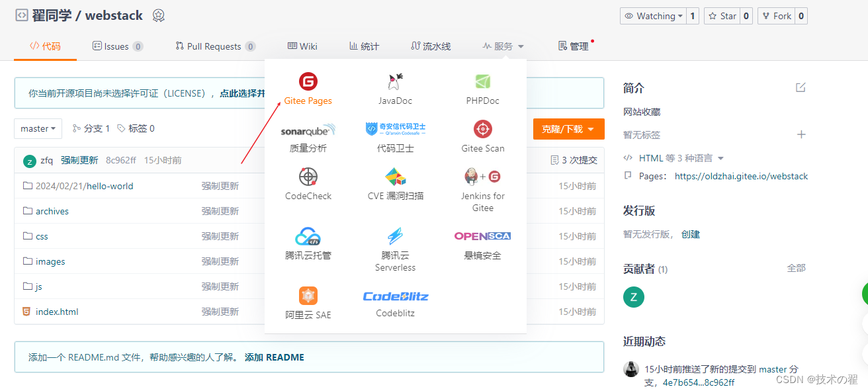The height and width of the screenshot is (391, 868).
Task: View 分支 1 branches
Action: (x=91, y=128)
